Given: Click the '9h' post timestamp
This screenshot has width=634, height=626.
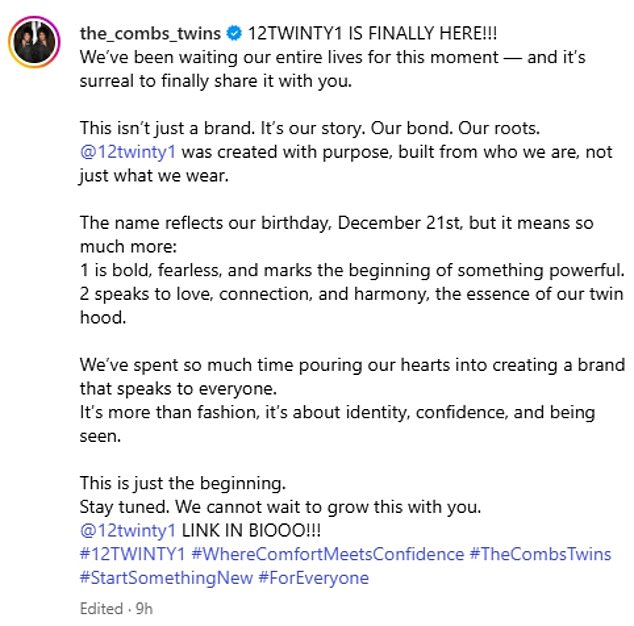Looking at the screenshot, I should (144, 609).
